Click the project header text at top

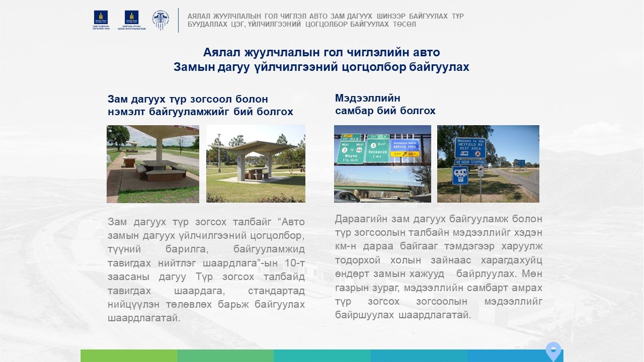(326, 20)
